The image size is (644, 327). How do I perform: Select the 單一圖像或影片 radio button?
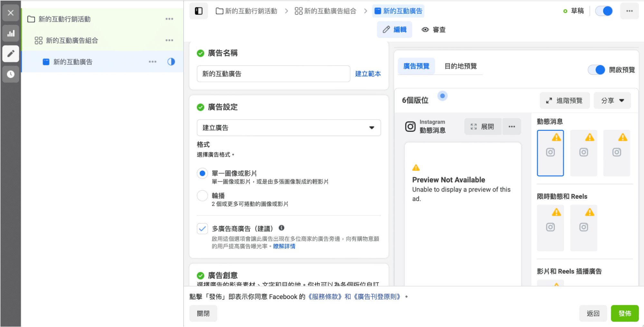click(202, 173)
